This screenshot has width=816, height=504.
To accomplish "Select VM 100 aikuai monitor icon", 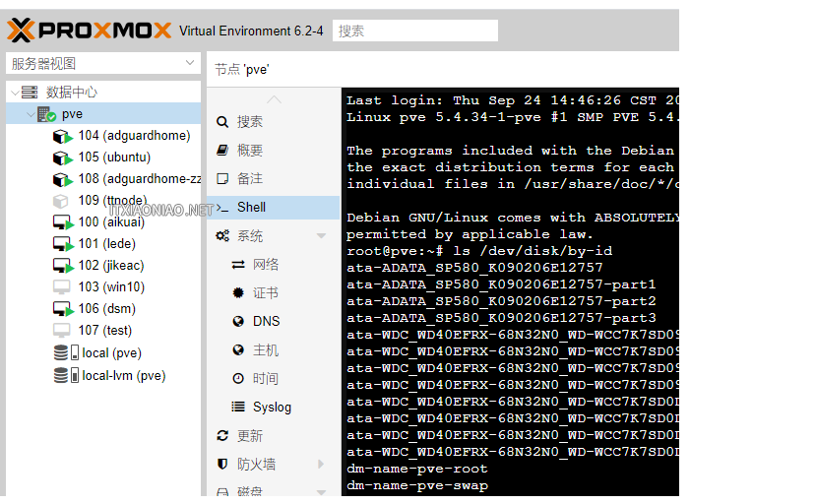I will [x=63, y=222].
